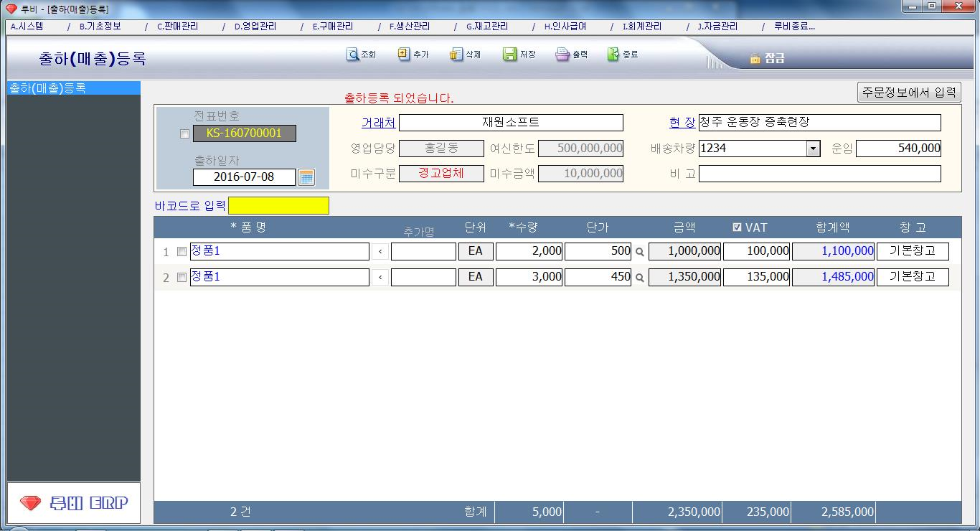Open the G.재고관리 menu
Image resolution: width=980 pixels, height=531 pixels.
(487, 27)
